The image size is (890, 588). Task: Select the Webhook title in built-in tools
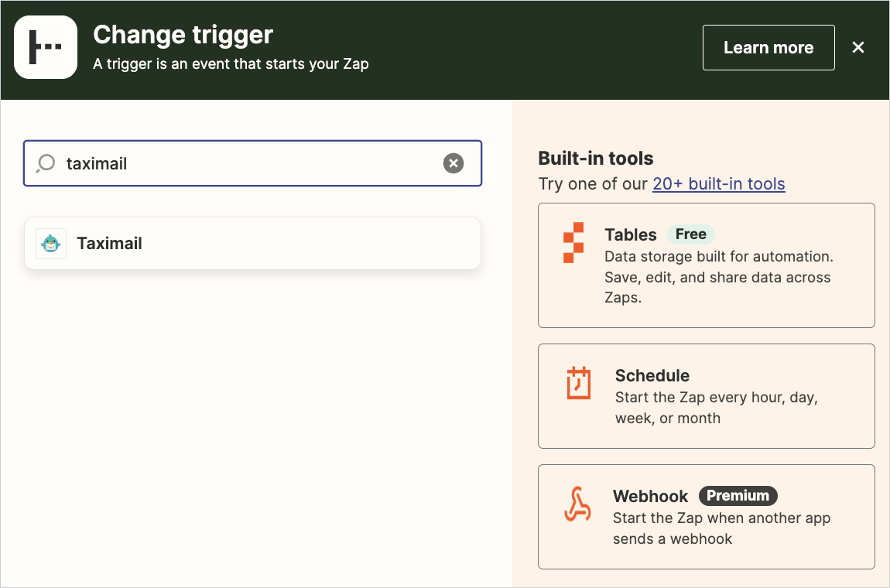[x=650, y=496]
